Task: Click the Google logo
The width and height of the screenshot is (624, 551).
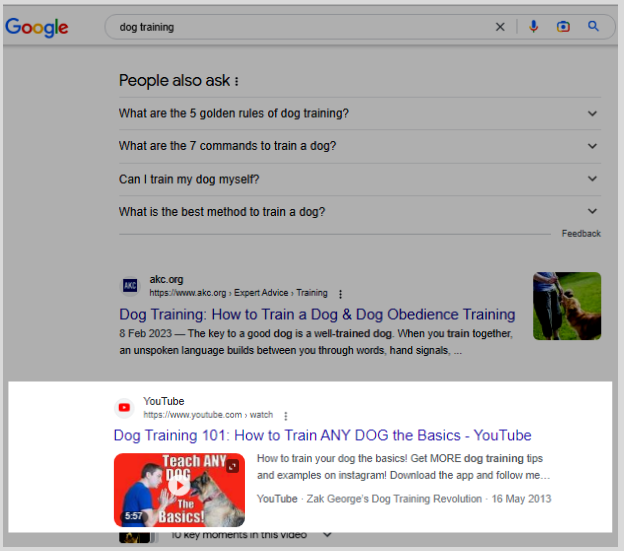Action: (37, 27)
